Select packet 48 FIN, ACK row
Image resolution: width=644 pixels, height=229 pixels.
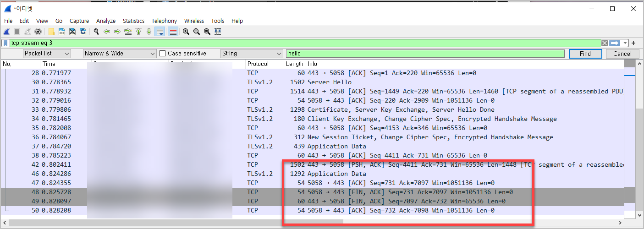[313, 192]
